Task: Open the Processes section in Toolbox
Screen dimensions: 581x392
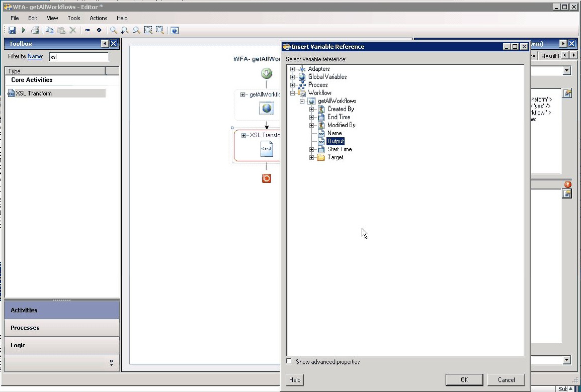Action: click(62, 328)
